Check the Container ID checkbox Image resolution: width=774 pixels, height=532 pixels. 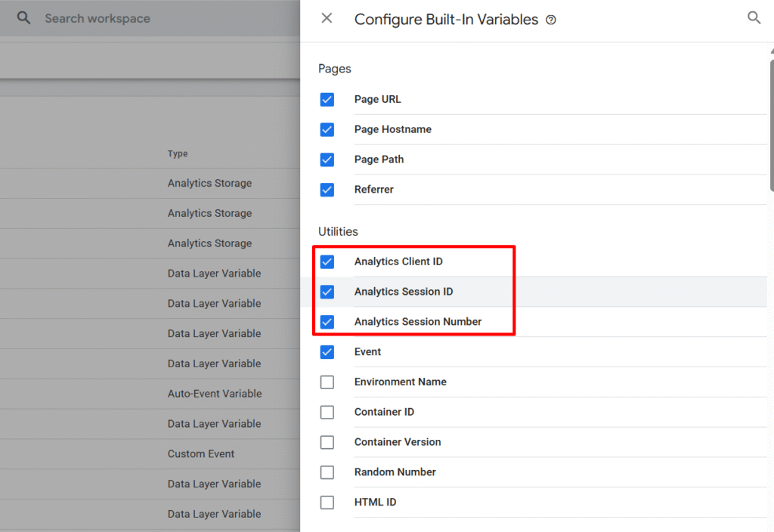pyautogui.click(x=327, y=413)
